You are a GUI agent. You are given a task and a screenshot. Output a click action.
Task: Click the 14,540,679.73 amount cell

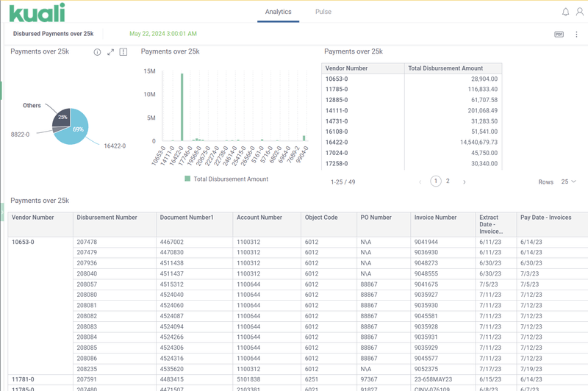(x=479, y=143)
